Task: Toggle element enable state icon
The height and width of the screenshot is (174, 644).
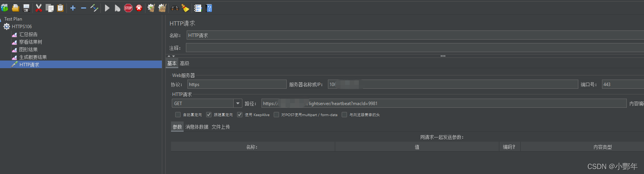Action: point(94,8)
